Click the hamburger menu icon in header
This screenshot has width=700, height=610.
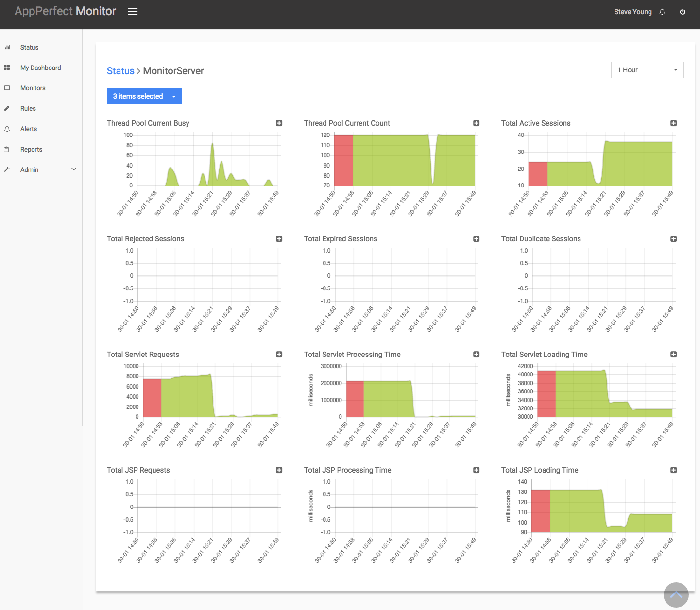[x=133, y=12]
